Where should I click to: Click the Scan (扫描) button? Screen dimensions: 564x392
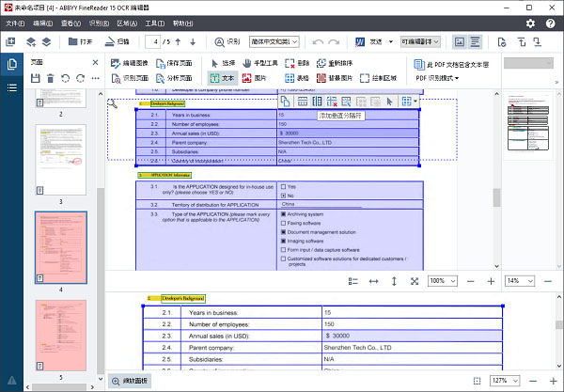(117, 42)
